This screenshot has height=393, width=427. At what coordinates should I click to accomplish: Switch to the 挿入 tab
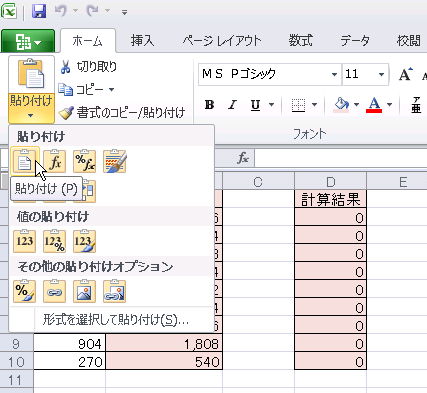click(142, 41)
